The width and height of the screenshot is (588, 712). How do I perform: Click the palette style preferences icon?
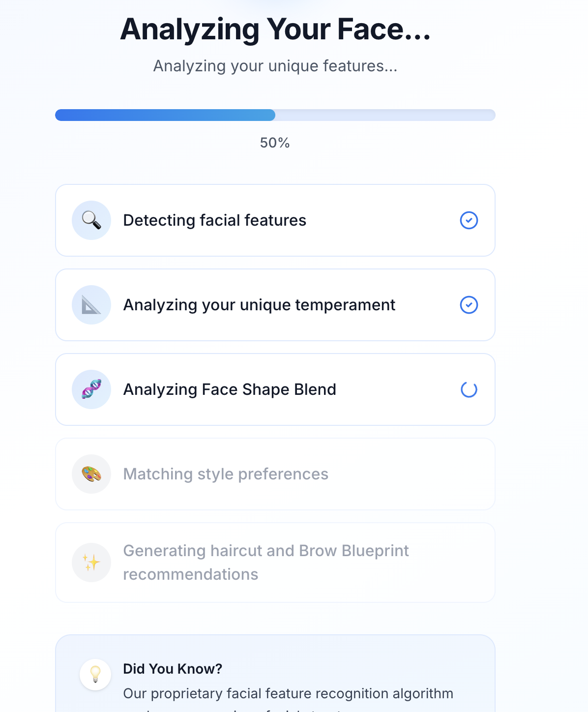click(x=91, y=474)
